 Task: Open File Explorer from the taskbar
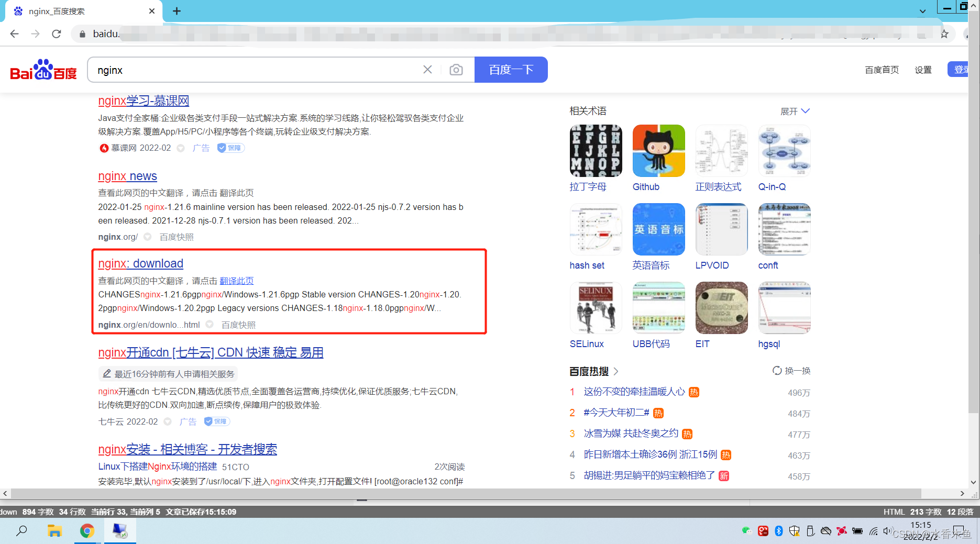[x=54, y=531]
